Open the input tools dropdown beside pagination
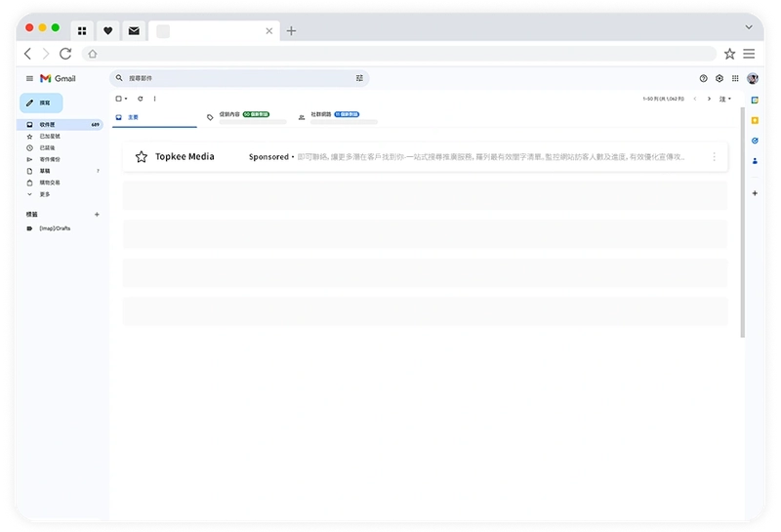The image size is (781, 532). (x=725, y=99)
